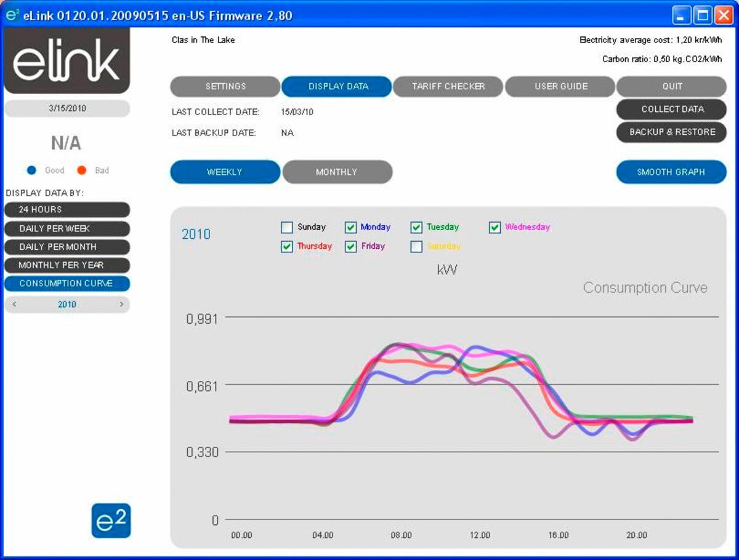Screen dimensions: 739x560
Task: Click the elink logo in sidebar
Action: tap(67, 61)
